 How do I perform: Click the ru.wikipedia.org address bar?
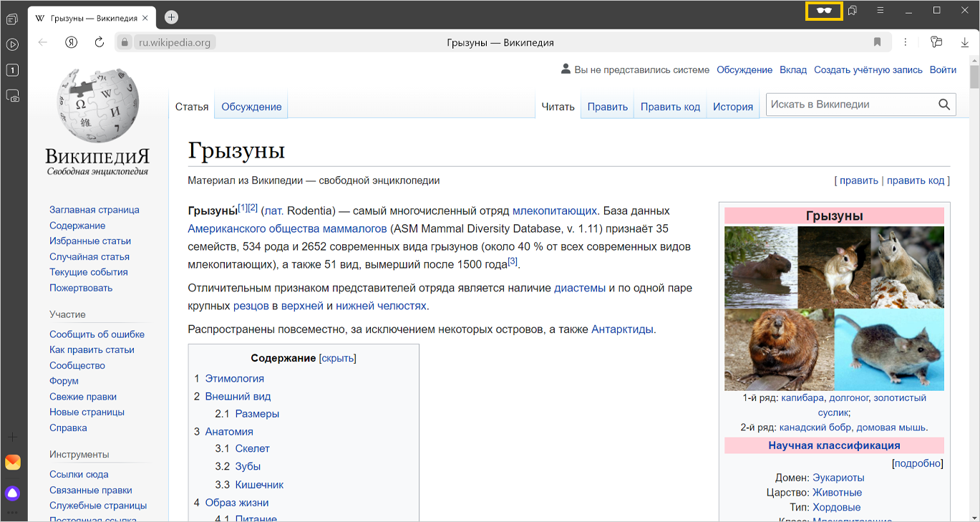(x=175, y=42)
